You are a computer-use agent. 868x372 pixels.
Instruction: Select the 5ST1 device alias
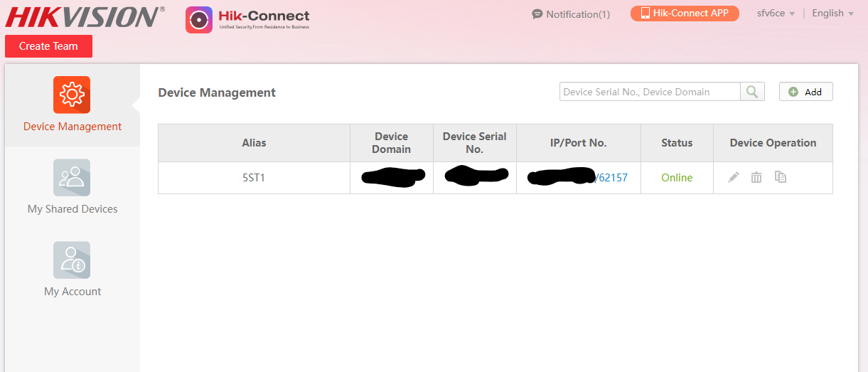pos(254,178)
